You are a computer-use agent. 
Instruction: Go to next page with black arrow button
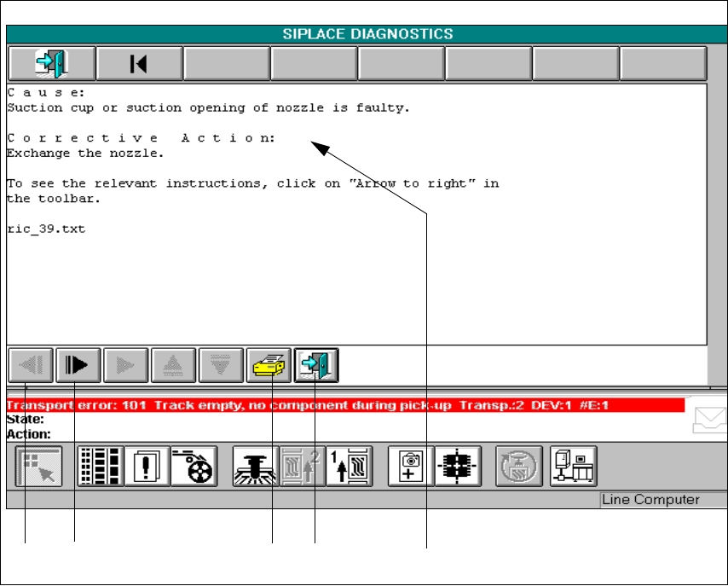pyautogui.click(x=78, y=365)
